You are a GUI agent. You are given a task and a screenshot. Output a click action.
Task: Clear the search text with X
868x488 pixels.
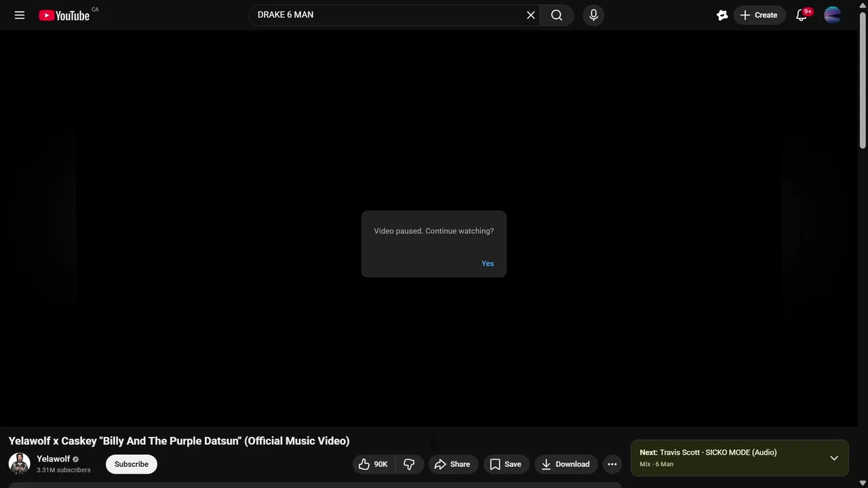click(x=531, y=15)
